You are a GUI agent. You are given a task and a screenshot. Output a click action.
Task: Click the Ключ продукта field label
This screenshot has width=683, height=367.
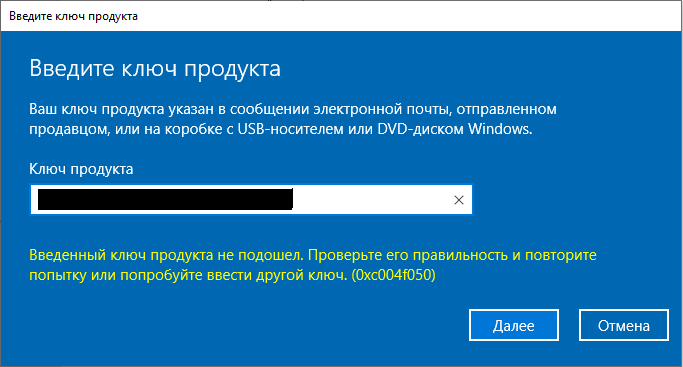[x=81, y=169]
